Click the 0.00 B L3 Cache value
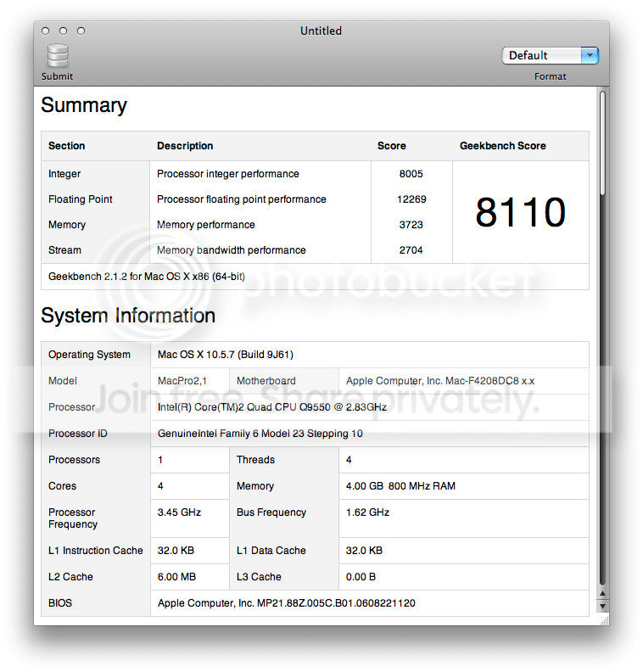 pyautogui.click(x=361, y=577)
